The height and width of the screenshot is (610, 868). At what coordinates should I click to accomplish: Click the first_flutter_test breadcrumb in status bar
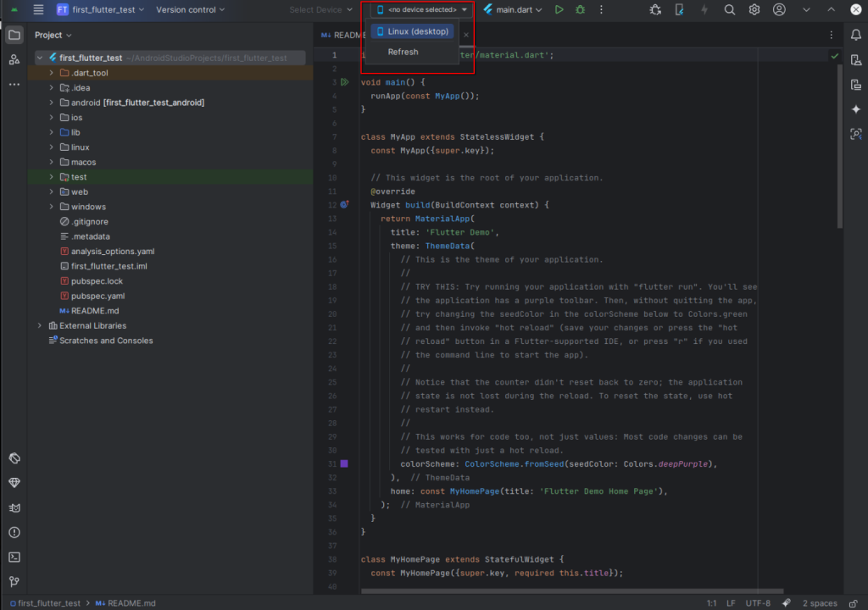(x=46, y=603)
